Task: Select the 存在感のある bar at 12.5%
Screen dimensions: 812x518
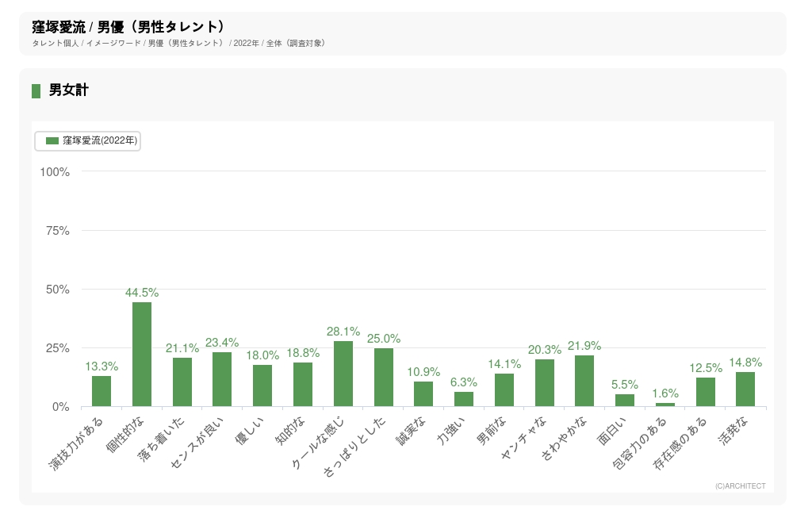Action: click(x=706, y=392)
